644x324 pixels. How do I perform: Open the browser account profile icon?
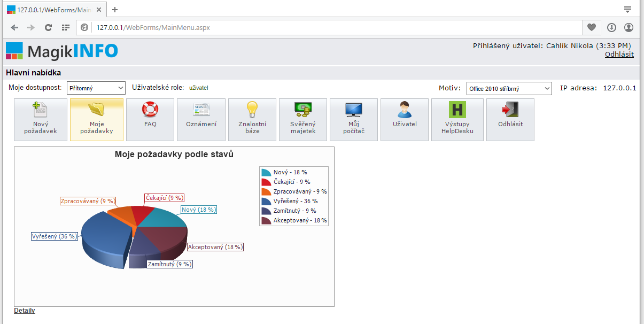[629, 27]
